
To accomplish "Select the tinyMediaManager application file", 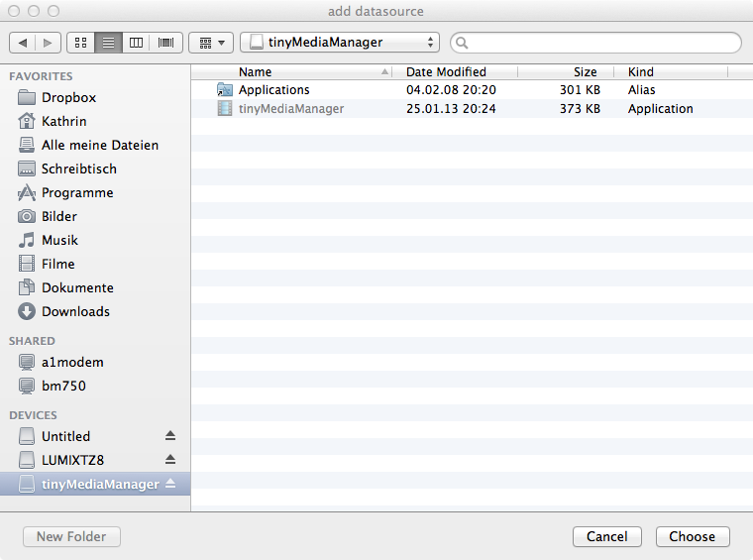I will coord(472,109).
